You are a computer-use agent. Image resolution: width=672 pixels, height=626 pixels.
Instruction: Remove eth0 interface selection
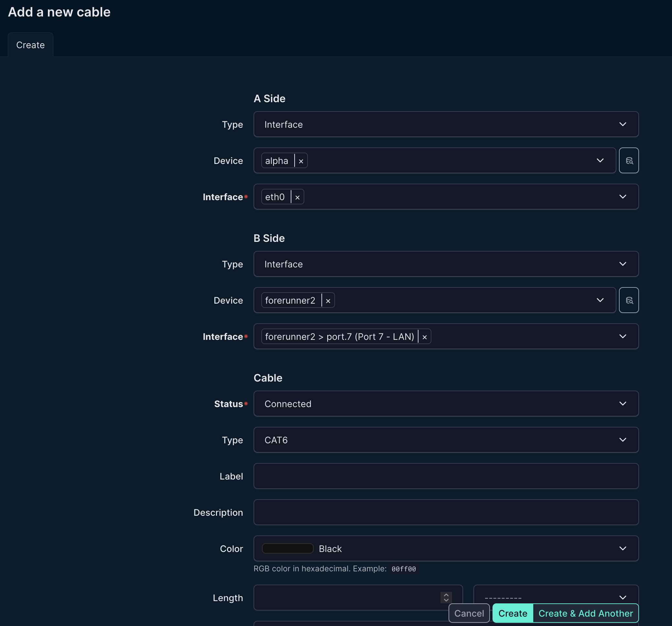pyautogui.click(x=297, y=197)
